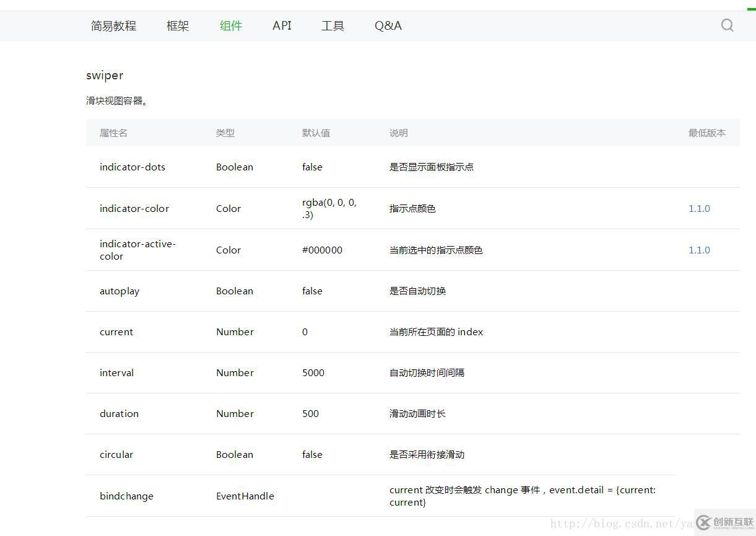756x536 pixels.
Task: Select the active 组件 tab
Action: tap(230, 26)
